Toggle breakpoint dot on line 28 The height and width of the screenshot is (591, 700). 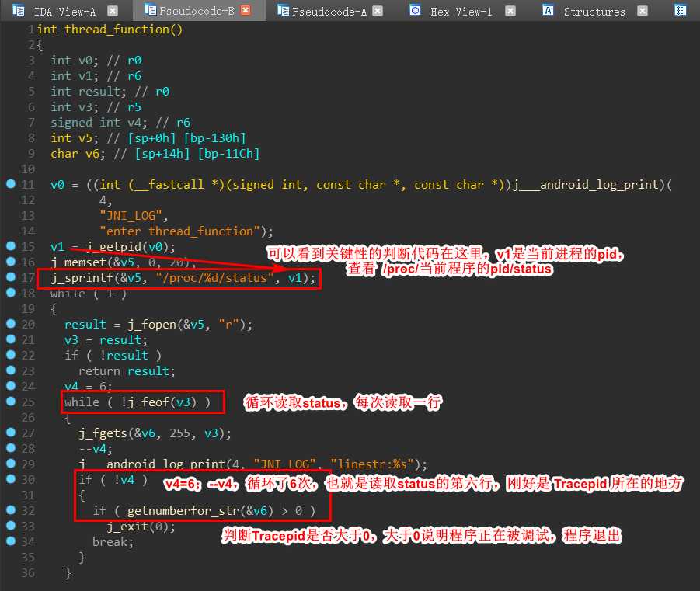pyautogui.click(x=11, y=447)
